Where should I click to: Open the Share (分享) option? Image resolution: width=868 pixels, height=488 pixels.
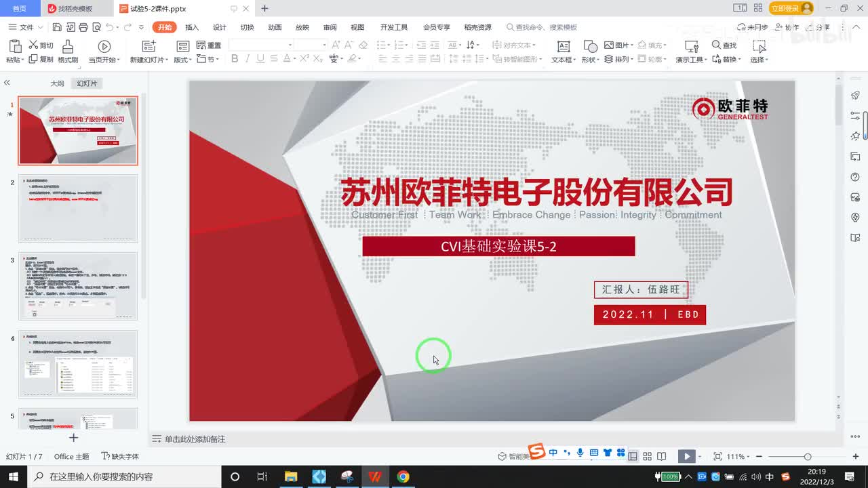coord(818,27)
